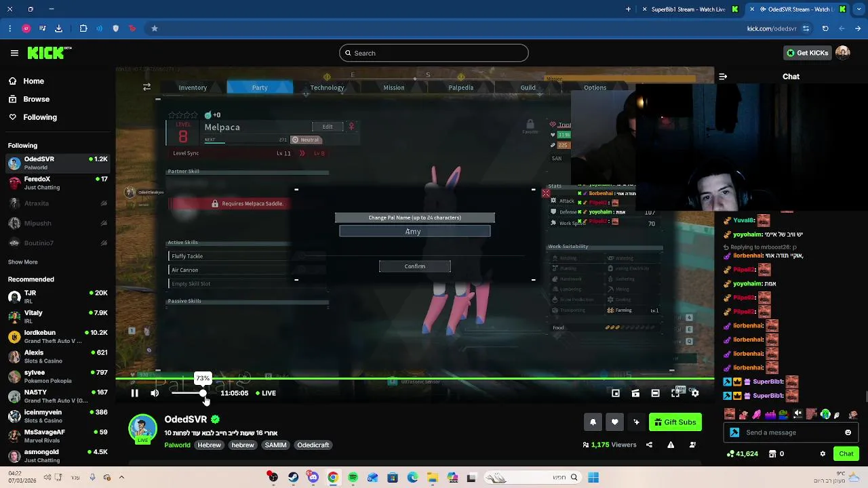
Task: Open Vitaly recommended channel
Action: (x=58, y=317)
